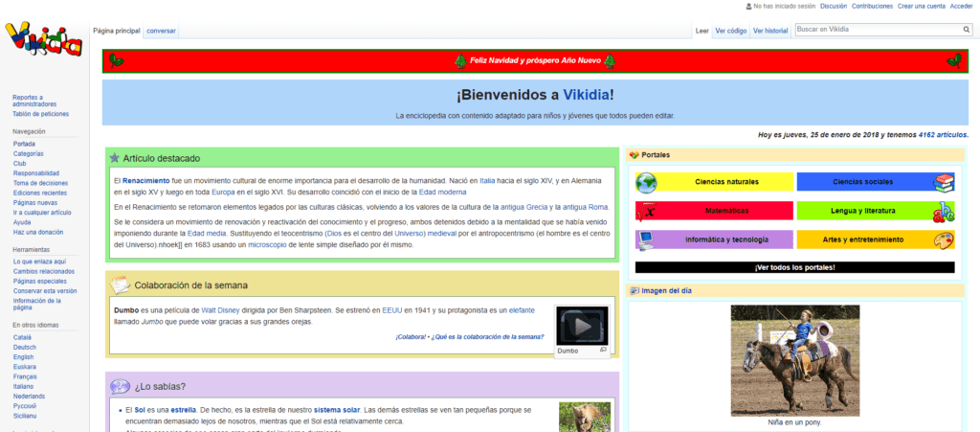The height and width of the screenshot is (432, 980).
Task: Click the ¡Colabora! link
Action: pyautogui.click(x=410, y=336)
